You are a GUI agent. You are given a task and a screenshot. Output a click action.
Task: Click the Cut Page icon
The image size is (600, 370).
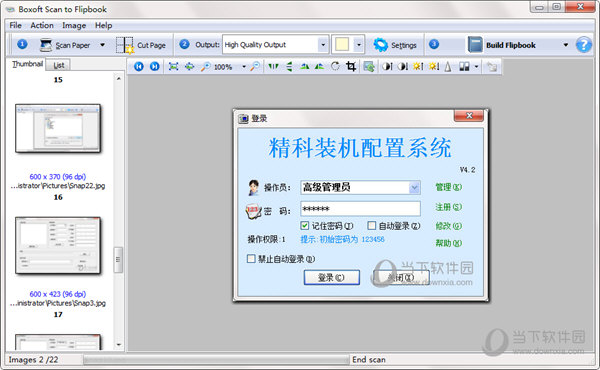(124, 45)
